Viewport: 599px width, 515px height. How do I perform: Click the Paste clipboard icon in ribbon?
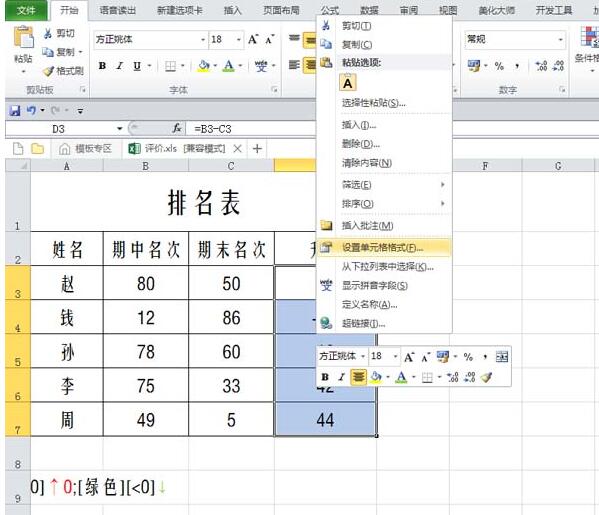(23, 38)
